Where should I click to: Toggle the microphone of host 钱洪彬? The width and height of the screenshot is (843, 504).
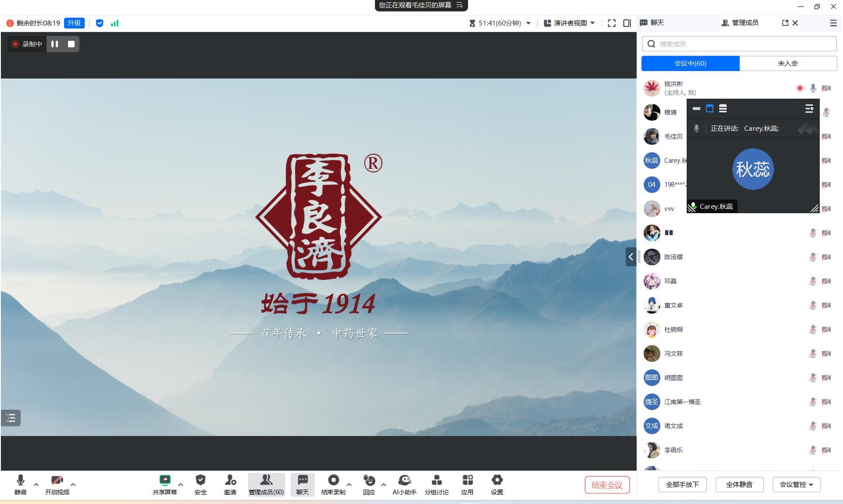813,88
